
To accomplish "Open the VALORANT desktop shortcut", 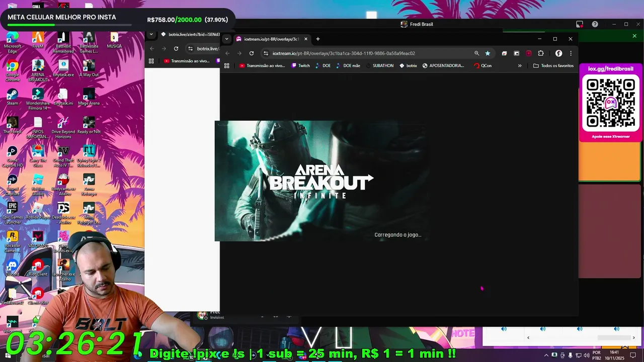I will pyautogui.click(x=38, y=240).
